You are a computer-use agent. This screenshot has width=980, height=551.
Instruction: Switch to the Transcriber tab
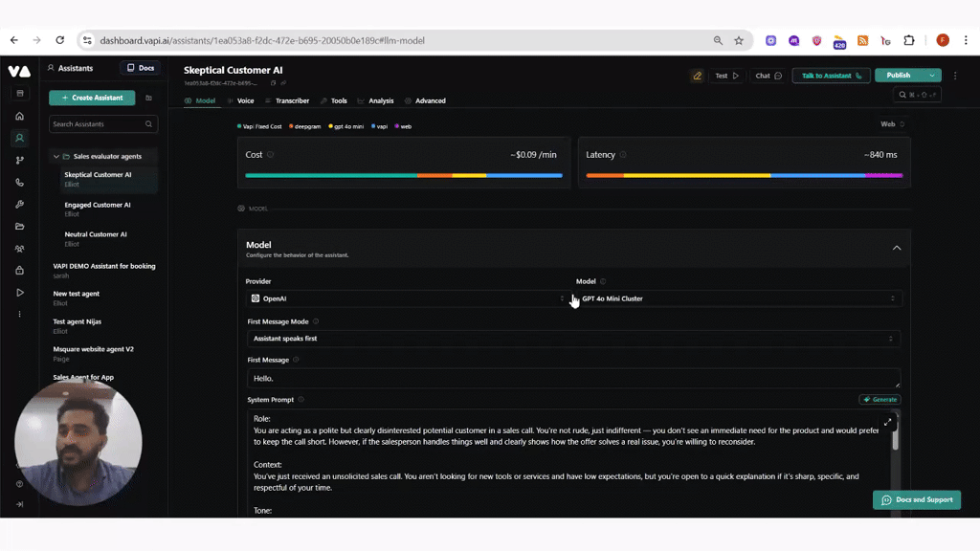click(287, 100)
